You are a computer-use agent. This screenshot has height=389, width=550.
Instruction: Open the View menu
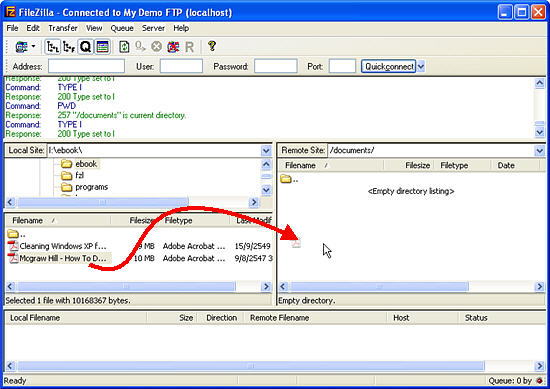(94, 28)
